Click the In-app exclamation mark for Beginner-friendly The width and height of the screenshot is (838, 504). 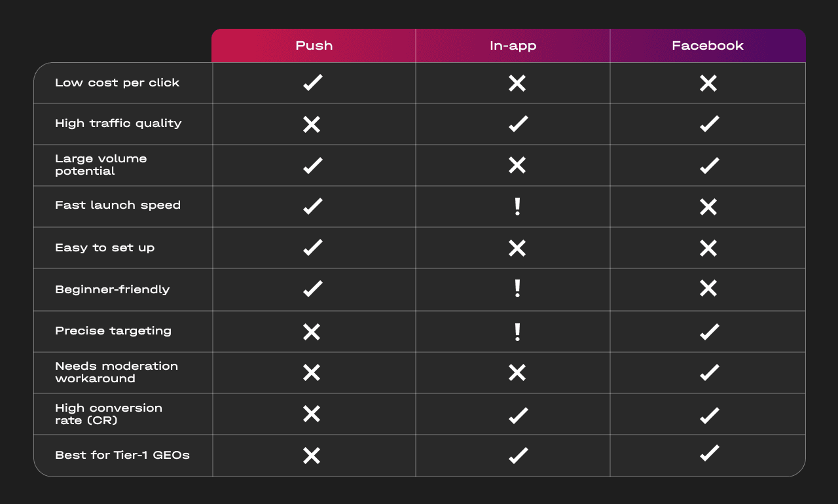pyautogui.click(x=517, y=289)
